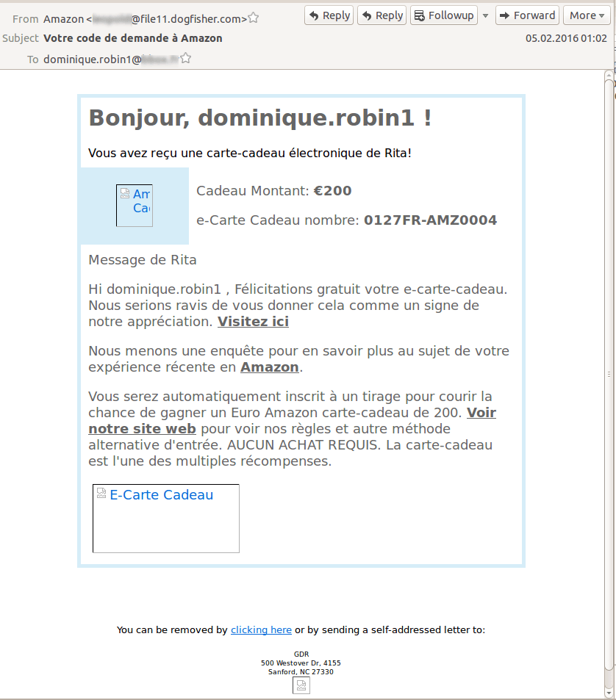Open the More dropdown menu
616x700 pixels.
pos(587,15)
